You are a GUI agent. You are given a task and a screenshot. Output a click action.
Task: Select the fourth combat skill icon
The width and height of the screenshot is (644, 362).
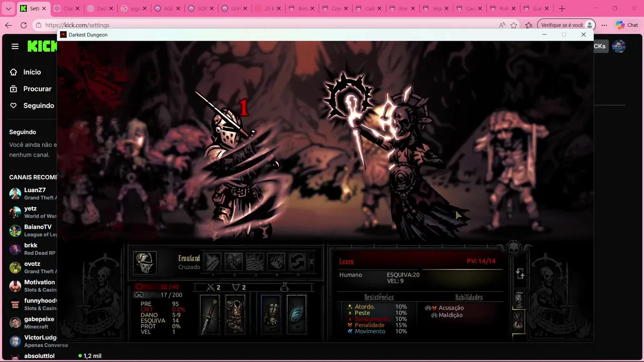point(276,262)
